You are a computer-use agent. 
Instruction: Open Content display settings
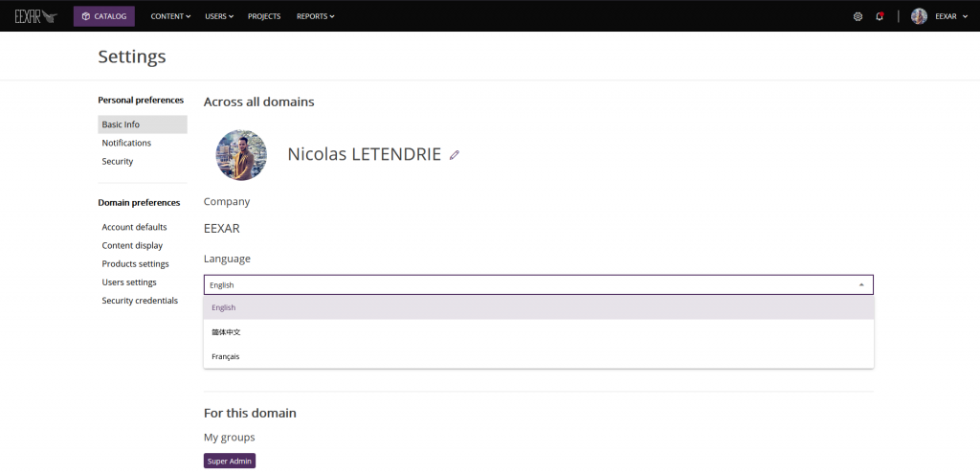[x=132, y=245]
